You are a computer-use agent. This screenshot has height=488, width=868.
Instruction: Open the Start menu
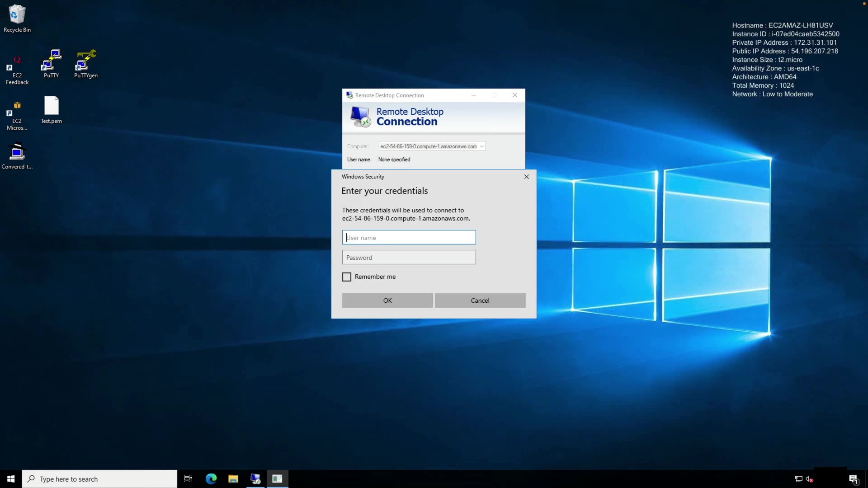tap(11, 479)
